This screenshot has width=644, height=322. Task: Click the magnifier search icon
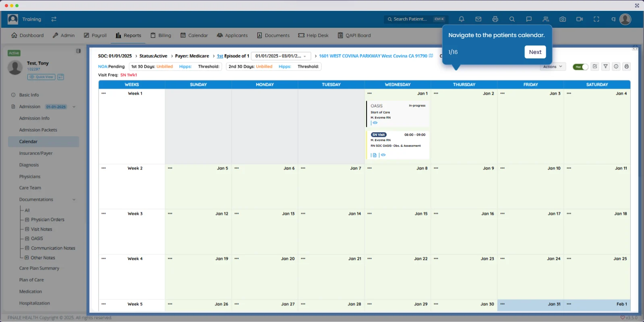tap(512, 19)
